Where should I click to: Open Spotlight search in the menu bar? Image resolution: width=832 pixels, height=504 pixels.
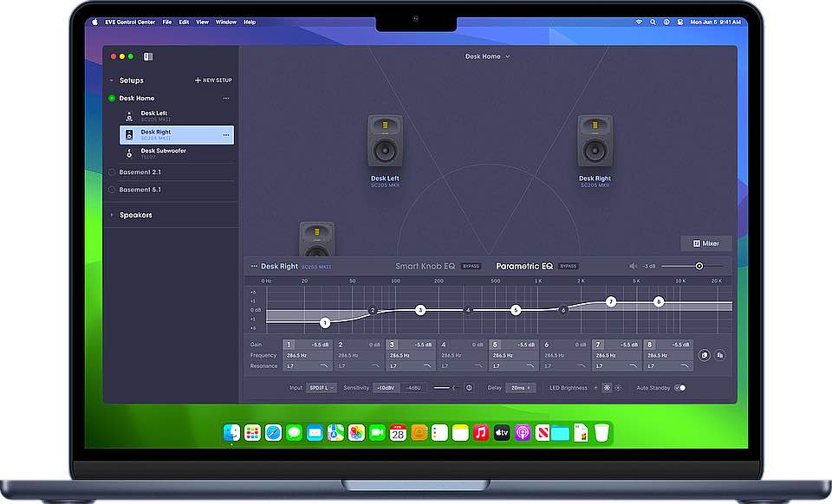point(653,22)
